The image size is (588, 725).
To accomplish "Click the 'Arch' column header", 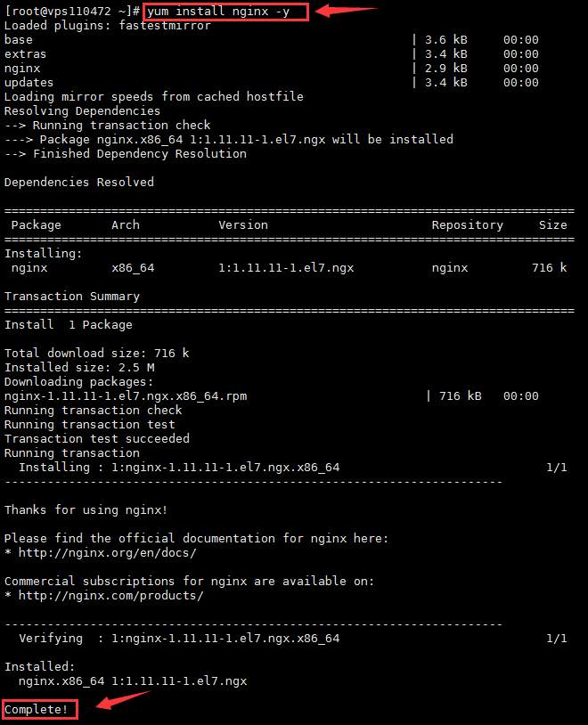I will [126, 225].
